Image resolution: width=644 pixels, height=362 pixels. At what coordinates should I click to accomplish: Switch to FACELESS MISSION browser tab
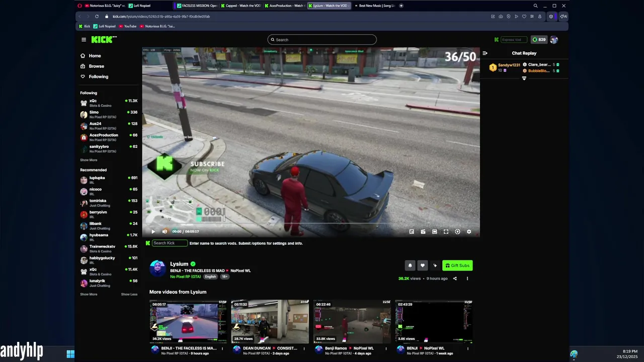tap(197, 6)
